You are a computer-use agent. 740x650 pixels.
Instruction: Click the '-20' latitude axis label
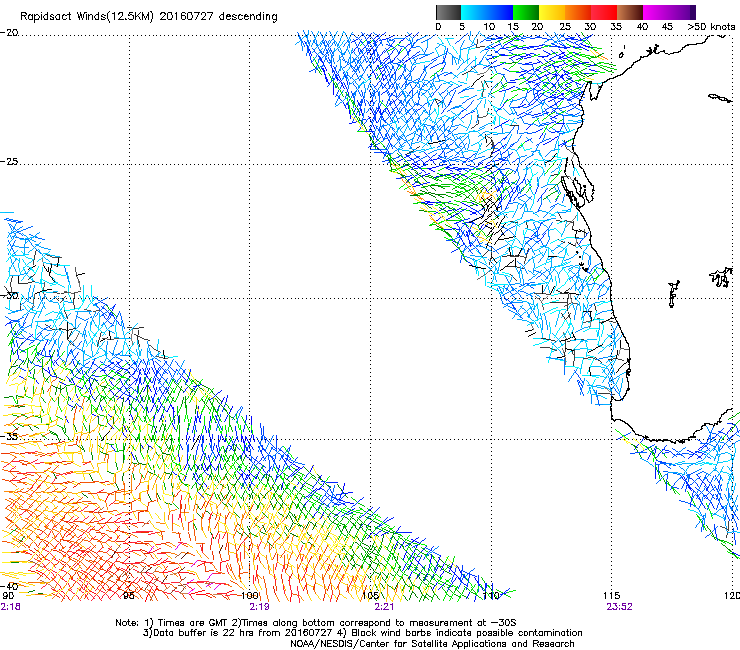(x=10, y=33)
